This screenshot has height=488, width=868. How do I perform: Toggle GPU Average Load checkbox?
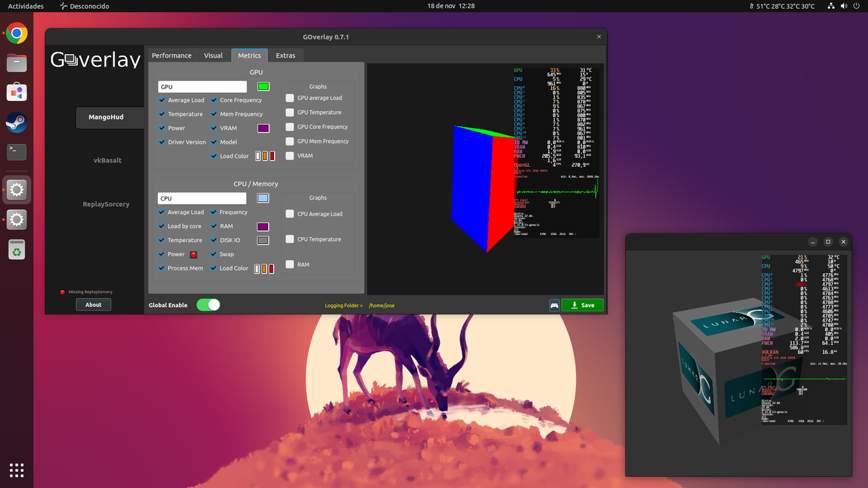point(162,100)
